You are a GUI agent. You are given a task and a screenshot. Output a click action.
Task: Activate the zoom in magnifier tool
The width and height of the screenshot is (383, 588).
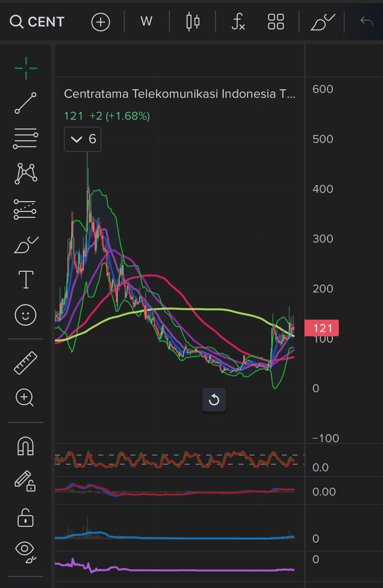pos(25,398)
